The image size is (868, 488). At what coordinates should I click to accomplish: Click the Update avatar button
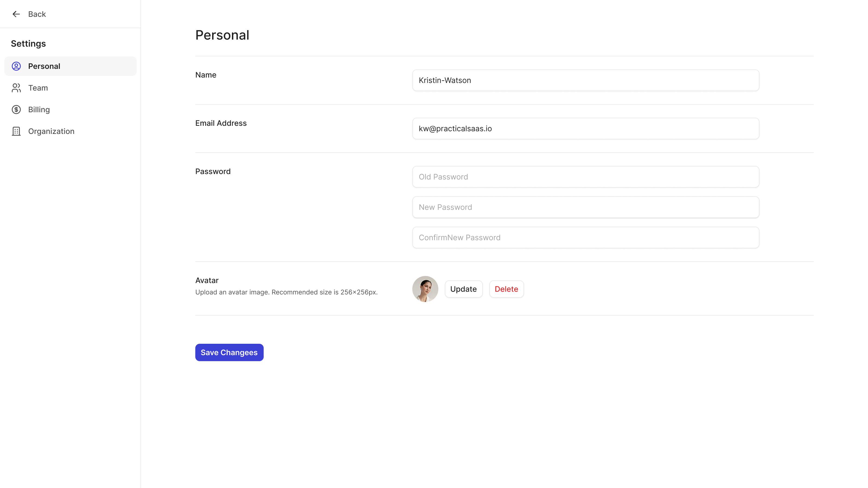[463, 289]
